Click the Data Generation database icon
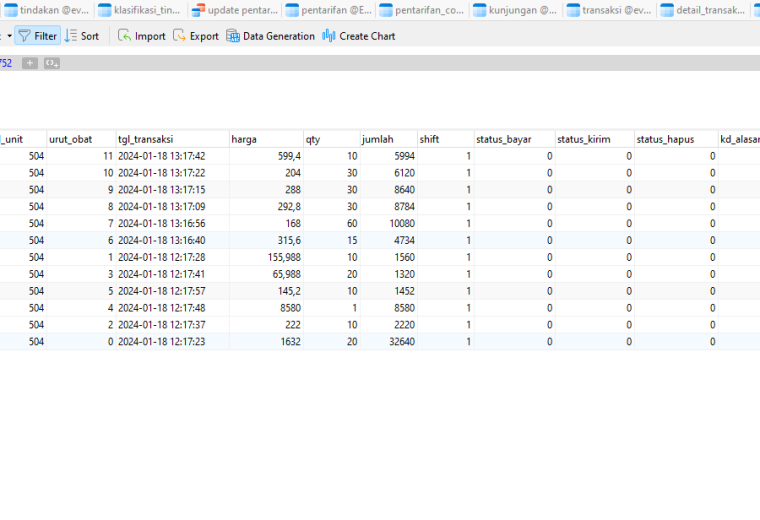The width and height of the screenshot is (760, 520). pyautogui.click(x=233, y=36)
